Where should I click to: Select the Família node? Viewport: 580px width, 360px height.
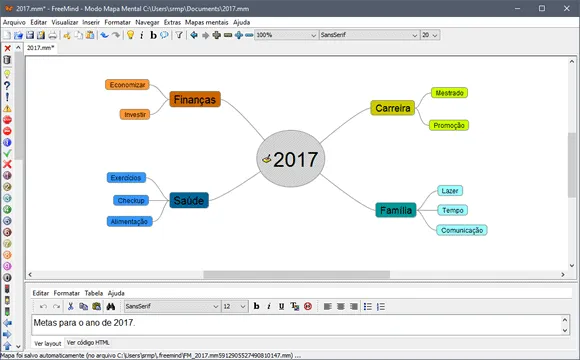point(396,210)
